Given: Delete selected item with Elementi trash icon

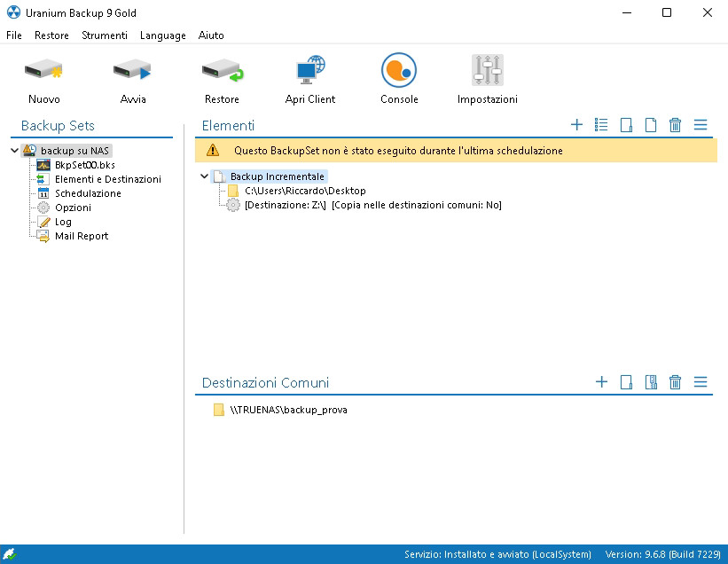Looking at the screenshot, I should (x=675, y=125).
